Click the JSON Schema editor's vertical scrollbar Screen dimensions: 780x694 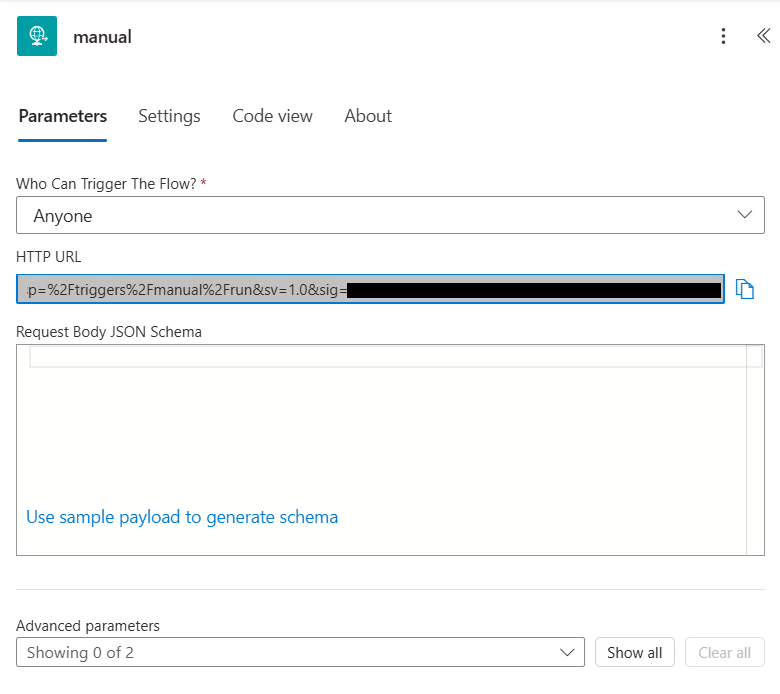point(756,450)
